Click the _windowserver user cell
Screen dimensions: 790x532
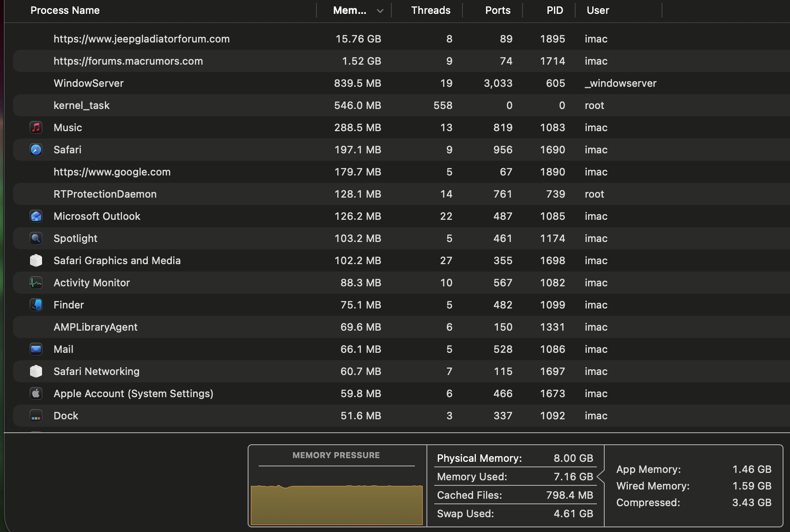(620, 83)
